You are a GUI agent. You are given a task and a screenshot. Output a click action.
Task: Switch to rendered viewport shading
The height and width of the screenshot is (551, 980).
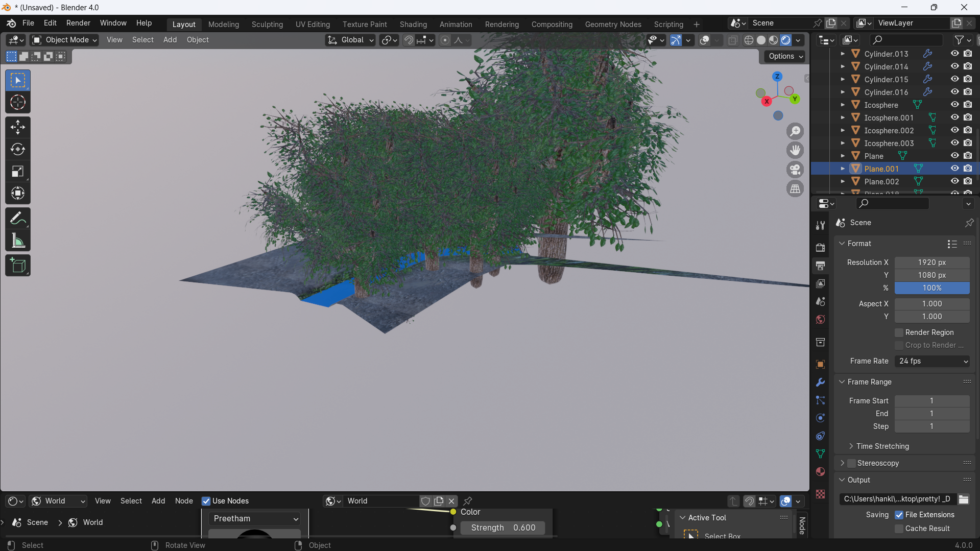click(x=786, y=40)
